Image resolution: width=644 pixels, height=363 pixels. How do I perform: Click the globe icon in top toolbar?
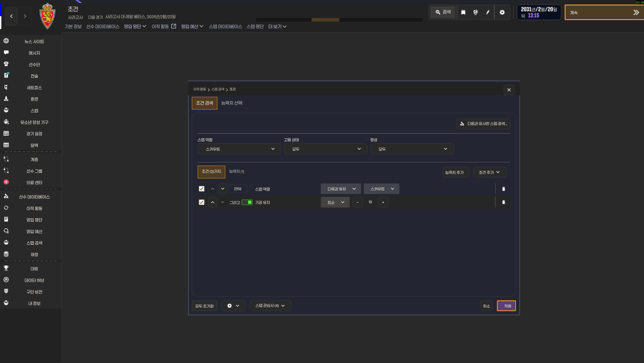475,12
